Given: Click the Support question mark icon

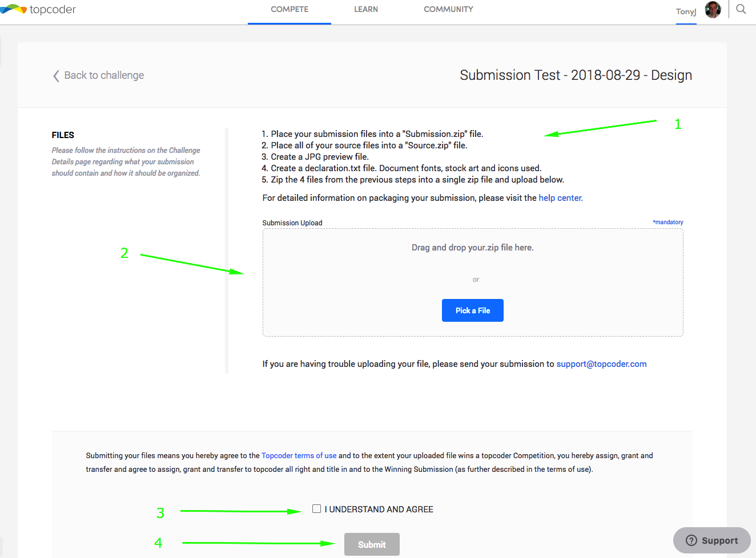Looking at the screenshot, I should pos(691,540).
